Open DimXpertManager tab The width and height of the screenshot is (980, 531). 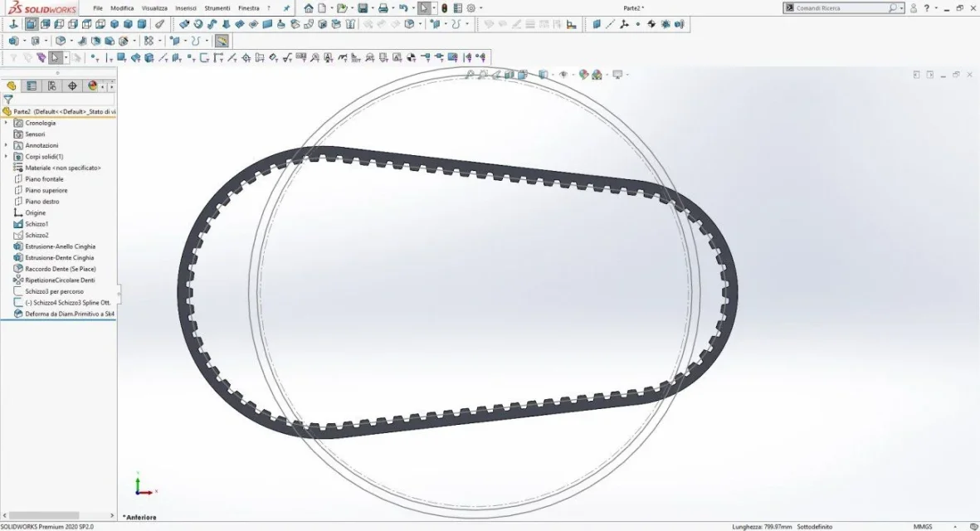[72, 85]
